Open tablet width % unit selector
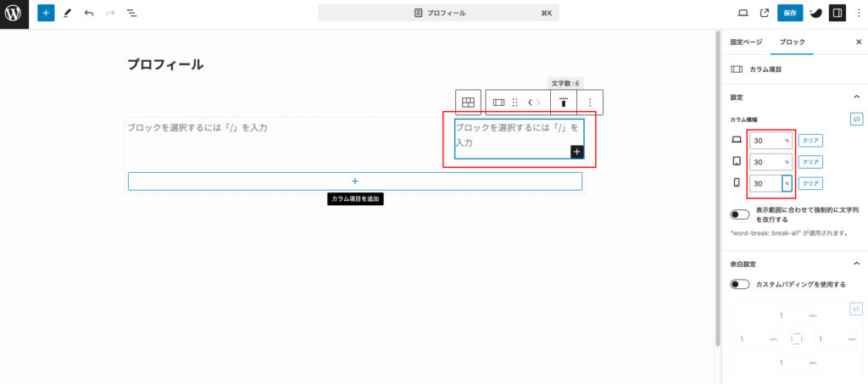868x384 pixels. [787, 162]
